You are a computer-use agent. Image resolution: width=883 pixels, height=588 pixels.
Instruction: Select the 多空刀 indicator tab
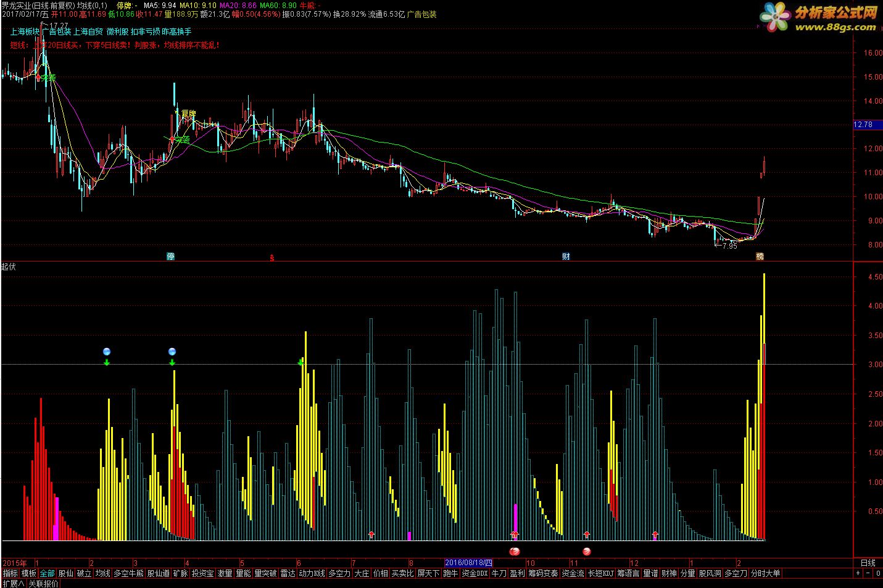click(x=736, y=573)
